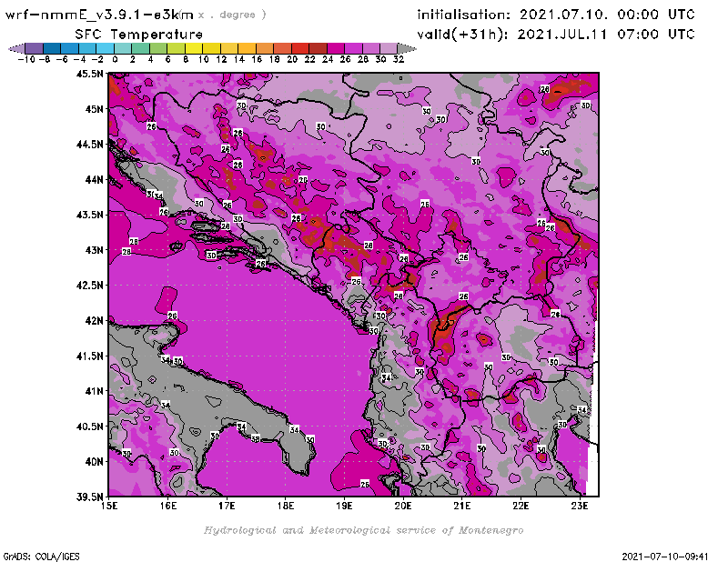
Task: Click the '23E' longitude axis label
Action: click(x=580, y=506)
